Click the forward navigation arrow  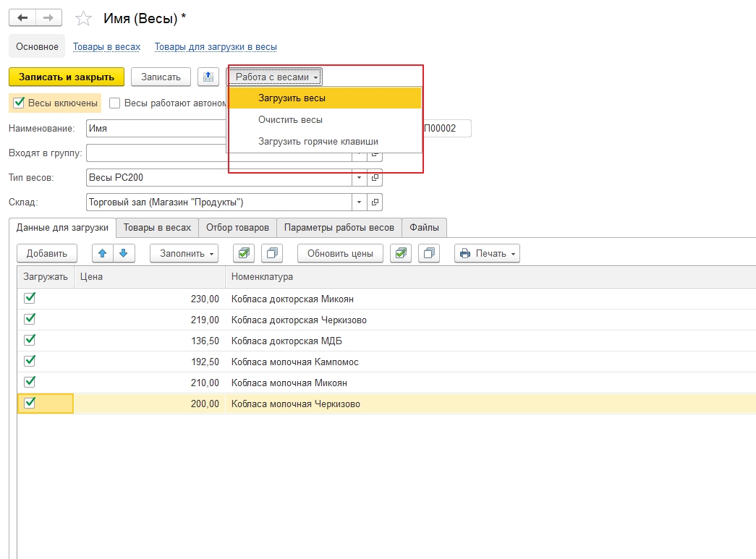click(x=48, y=18)
